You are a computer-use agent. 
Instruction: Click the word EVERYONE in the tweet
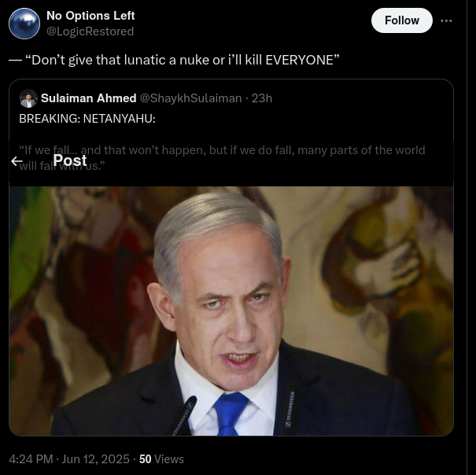tap(300, 60)
